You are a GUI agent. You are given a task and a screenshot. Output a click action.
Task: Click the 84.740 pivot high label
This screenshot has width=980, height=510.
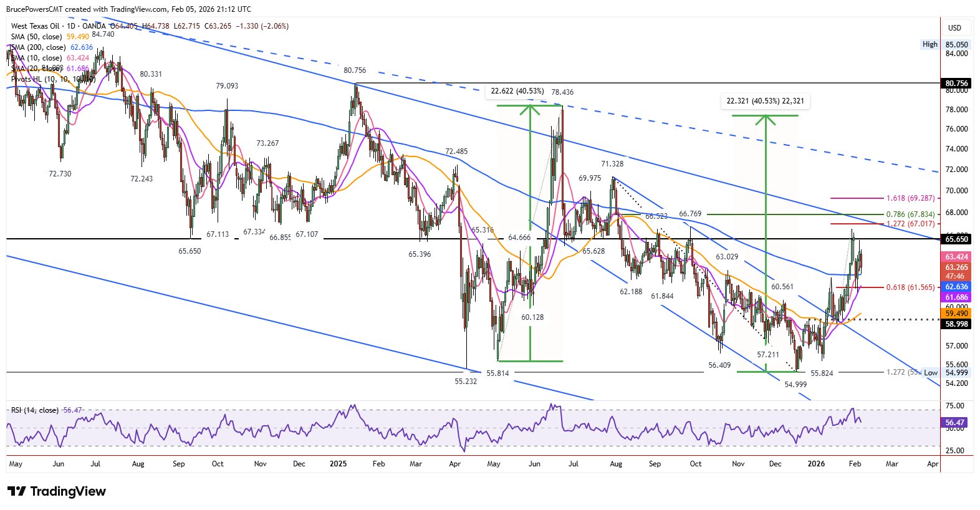click(x=103, y=34)
